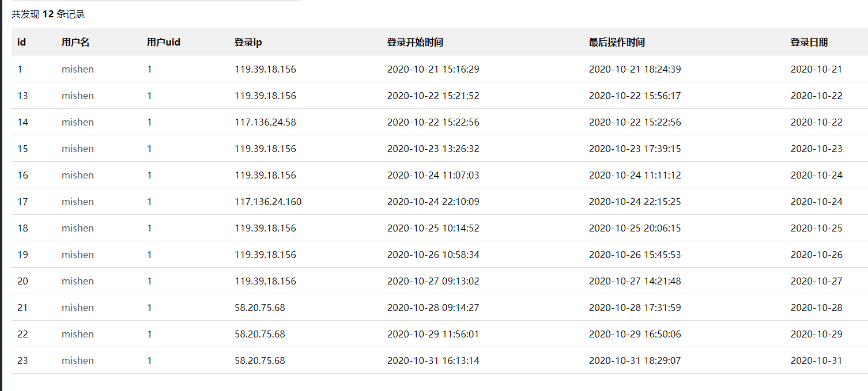Select the 用户uid column header
The width and height of the screenshot is (868, 391).
tap(164, 43)
